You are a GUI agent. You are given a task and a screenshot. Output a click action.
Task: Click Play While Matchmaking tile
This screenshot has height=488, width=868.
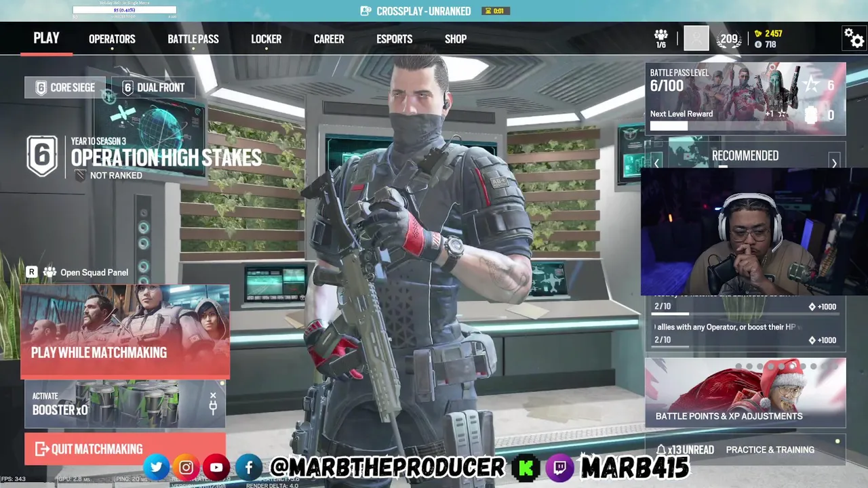point(125,331)
